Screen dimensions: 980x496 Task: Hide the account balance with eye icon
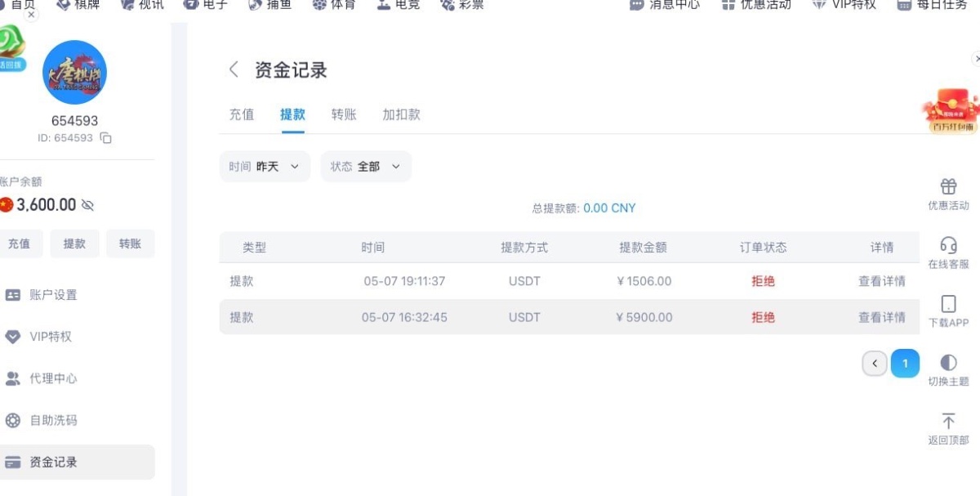88,205
